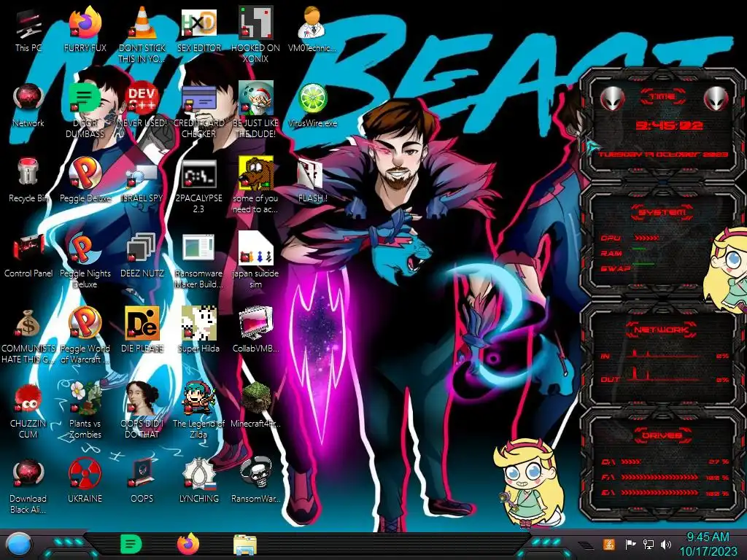This screenshot has height=560, width=747.
Task: Open the Download Black Ali shortcut
Action: [28, 473]
